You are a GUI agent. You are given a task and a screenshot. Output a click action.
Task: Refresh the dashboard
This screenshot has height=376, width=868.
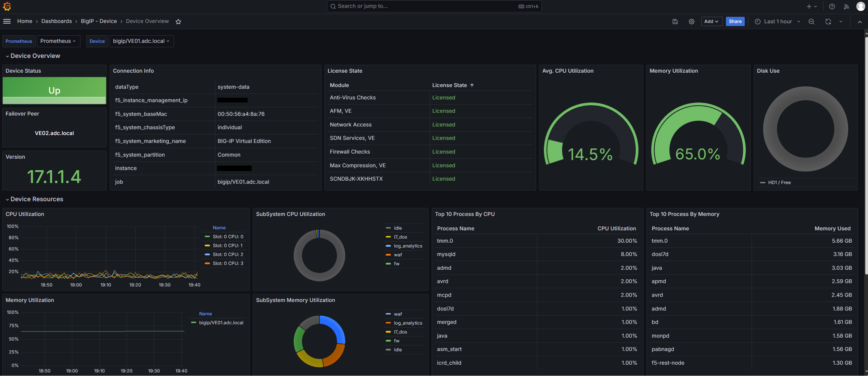click(x=828, y=22)
